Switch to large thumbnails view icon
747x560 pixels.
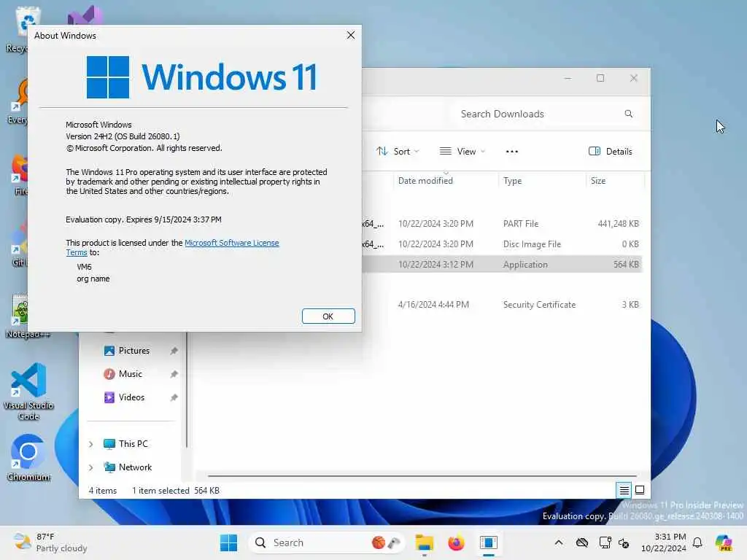(640, 490)
